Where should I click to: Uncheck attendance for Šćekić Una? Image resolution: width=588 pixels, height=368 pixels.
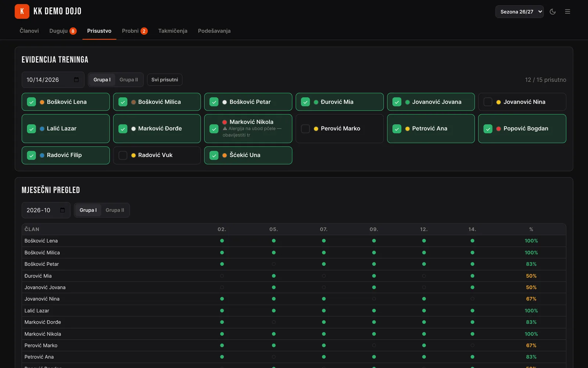[214, 155]
